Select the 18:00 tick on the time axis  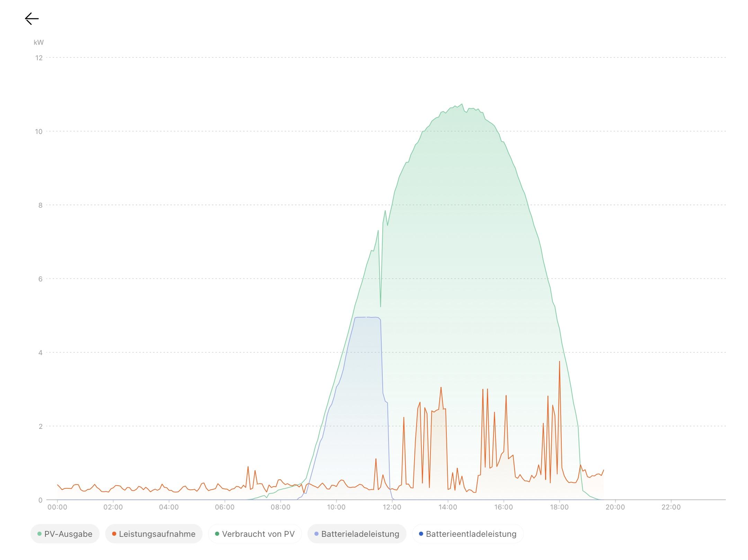[x=559, y=507]
